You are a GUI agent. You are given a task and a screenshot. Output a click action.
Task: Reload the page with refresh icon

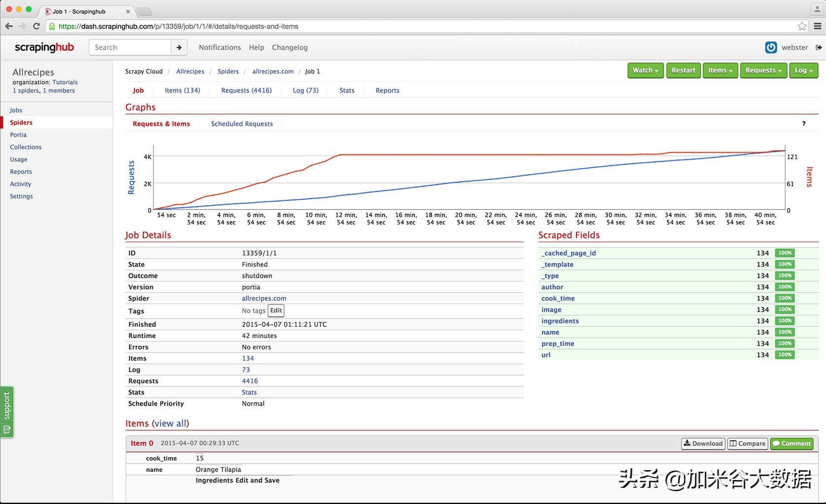(x=36, y=26)
